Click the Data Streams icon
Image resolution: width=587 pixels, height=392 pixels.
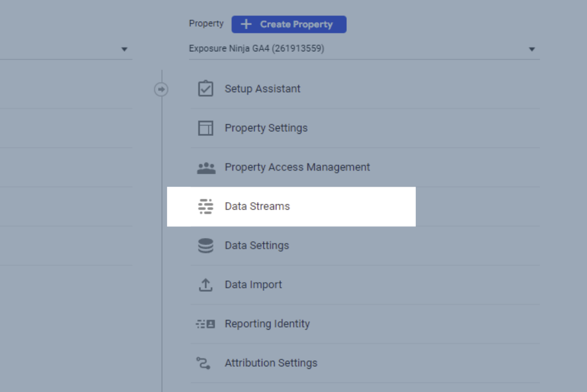tap(205, 206)
